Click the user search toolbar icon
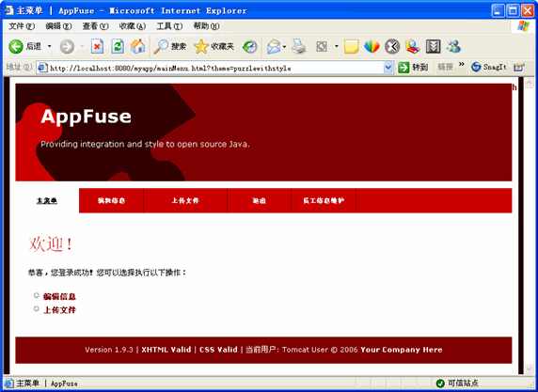This screenshot has width=538, height=392. coord(412,46)
